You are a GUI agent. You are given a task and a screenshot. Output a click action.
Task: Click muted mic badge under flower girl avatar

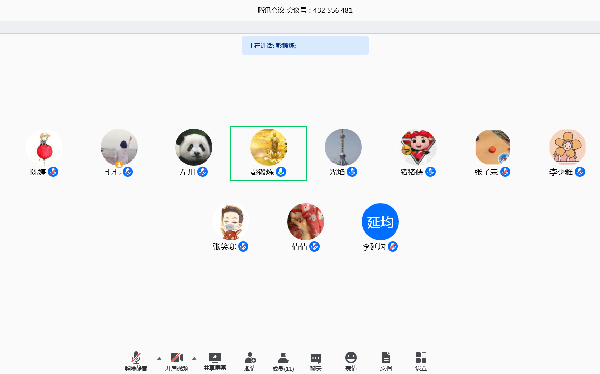580,172
